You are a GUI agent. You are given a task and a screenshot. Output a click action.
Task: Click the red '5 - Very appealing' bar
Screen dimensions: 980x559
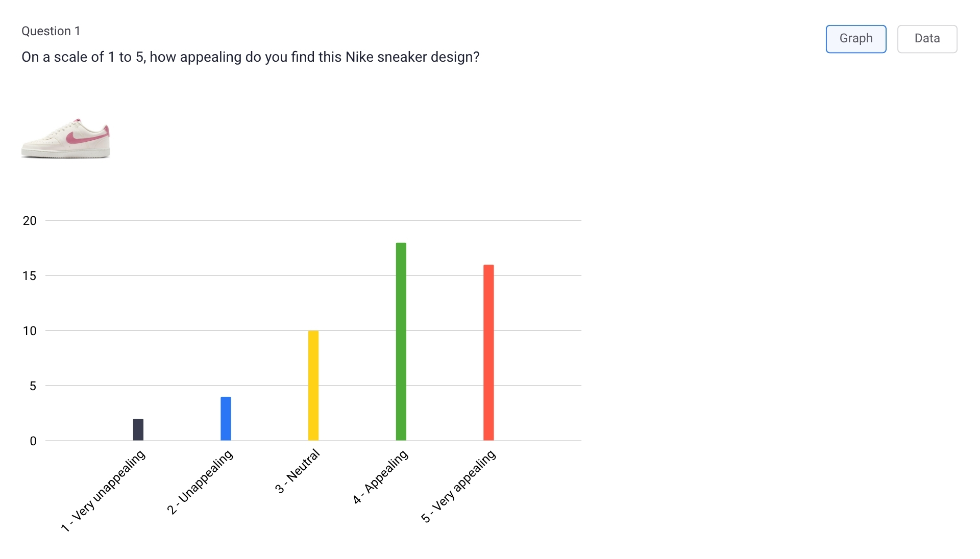click(x=487, y=352)
